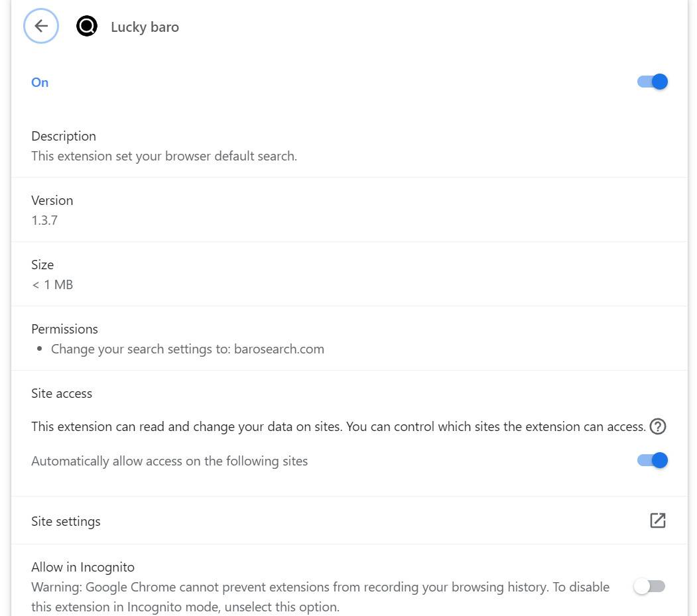Viewport: 697px width, 616px height.
Task: Click the Allow in Incognito label
Action: coord(83,567)
